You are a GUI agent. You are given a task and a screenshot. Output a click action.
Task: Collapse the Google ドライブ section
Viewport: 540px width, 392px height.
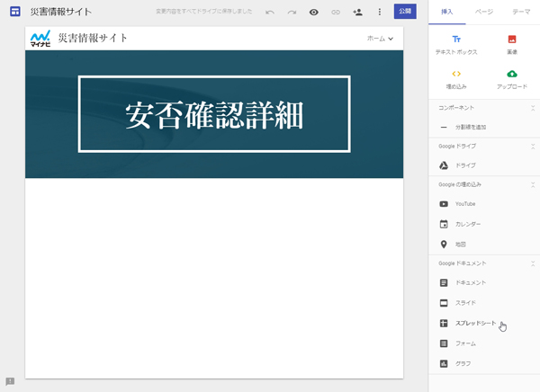pyautogui.click(x=533, y=147)
